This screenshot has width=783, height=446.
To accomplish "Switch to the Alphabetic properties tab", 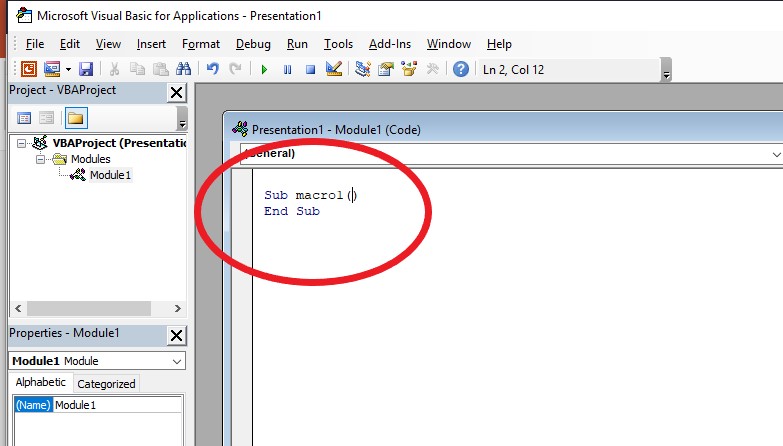I will click(x=40, y=382).
